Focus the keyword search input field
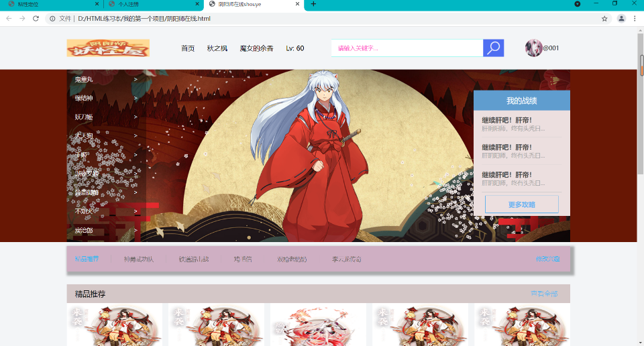 pyautogui.click(x=407, y=48)
